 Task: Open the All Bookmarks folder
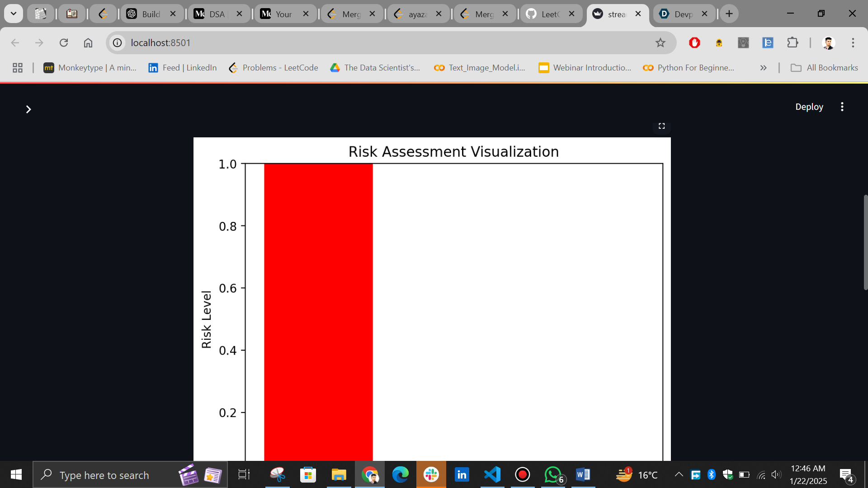(824, 68)
